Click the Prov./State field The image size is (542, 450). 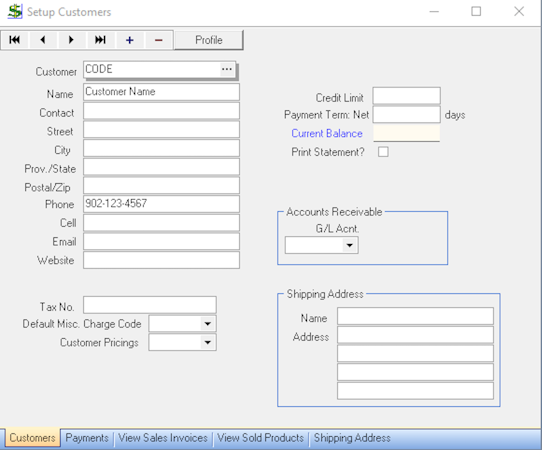click(x=161, y=167)
